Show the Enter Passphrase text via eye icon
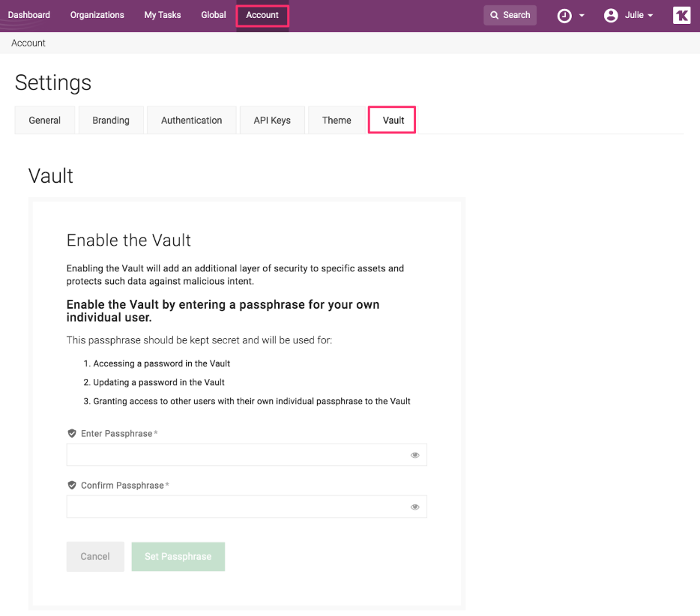 coord(414,455)
